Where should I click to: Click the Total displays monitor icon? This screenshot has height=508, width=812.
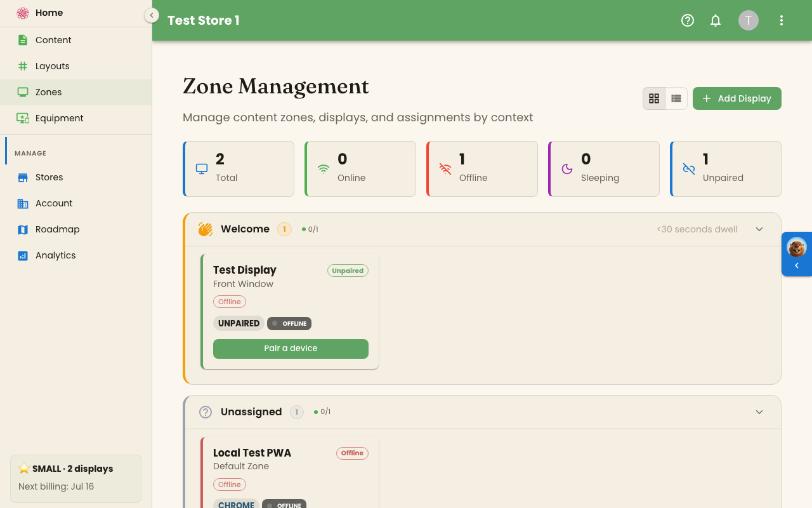(202, 169)
